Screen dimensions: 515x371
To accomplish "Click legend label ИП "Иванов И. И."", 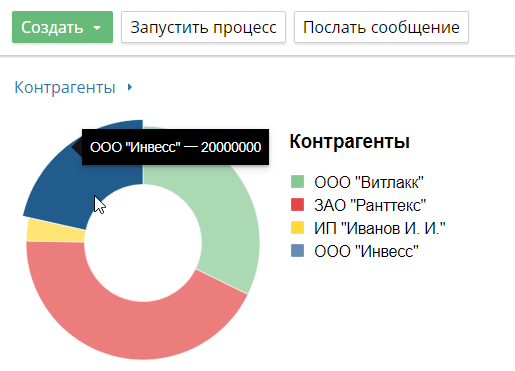I will click(x=380, y=228).
